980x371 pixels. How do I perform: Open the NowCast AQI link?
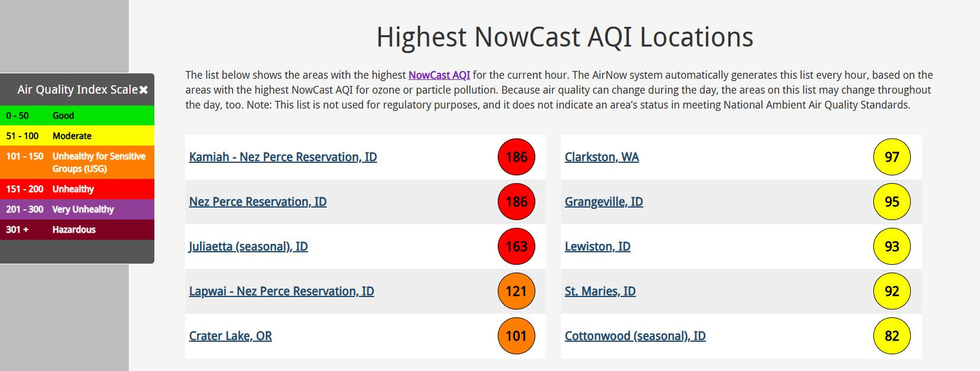439,75
